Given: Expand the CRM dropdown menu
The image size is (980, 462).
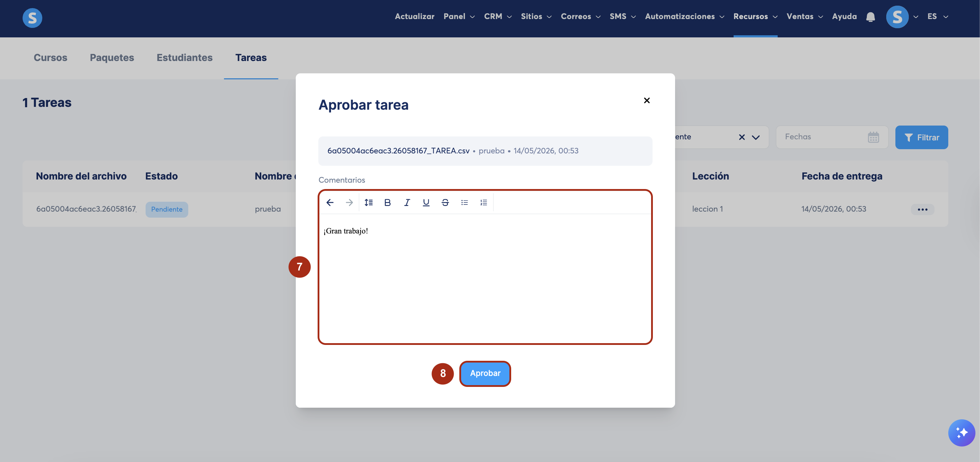Looking at the screenshot, I should (498, 16).
